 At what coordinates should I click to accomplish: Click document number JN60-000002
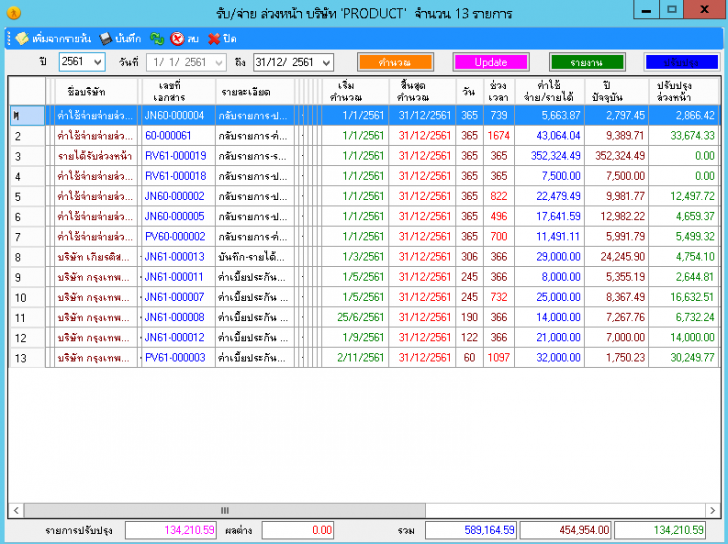pyautogui.click(x=174, y=196)
